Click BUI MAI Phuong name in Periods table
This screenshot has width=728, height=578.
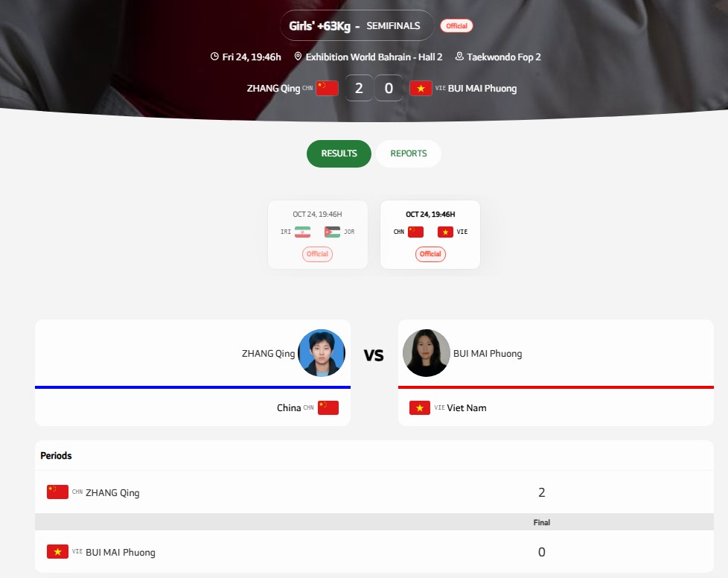[121, 553]
